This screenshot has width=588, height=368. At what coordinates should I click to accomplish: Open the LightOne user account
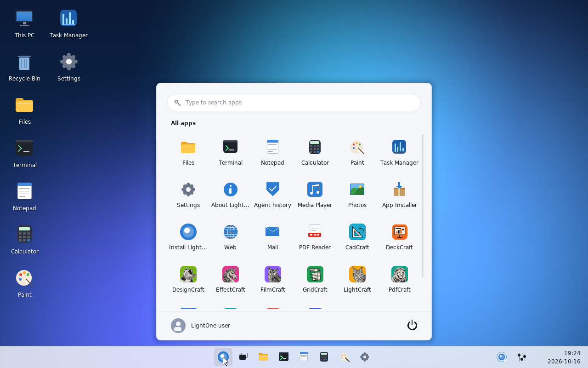[x=200, y=325]
